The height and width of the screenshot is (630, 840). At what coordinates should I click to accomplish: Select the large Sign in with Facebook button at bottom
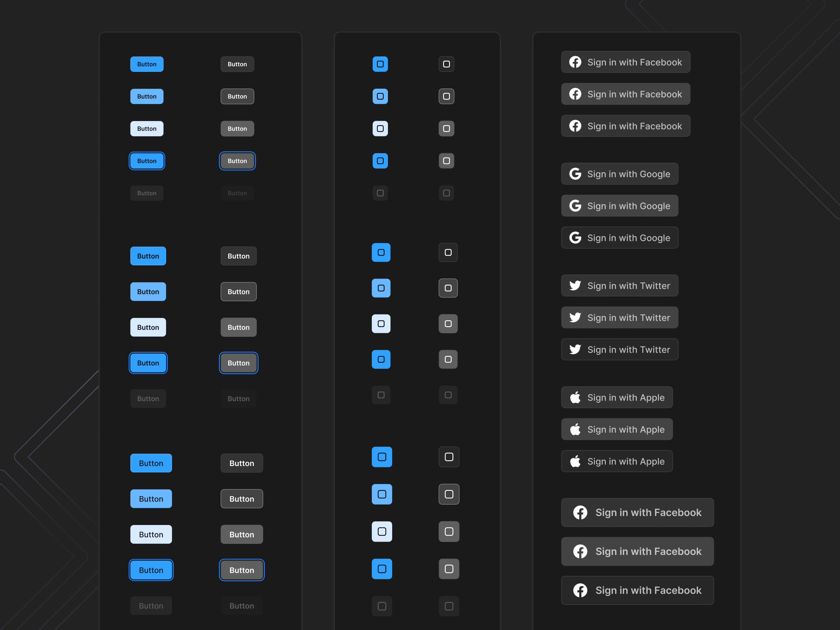point(637,512)
